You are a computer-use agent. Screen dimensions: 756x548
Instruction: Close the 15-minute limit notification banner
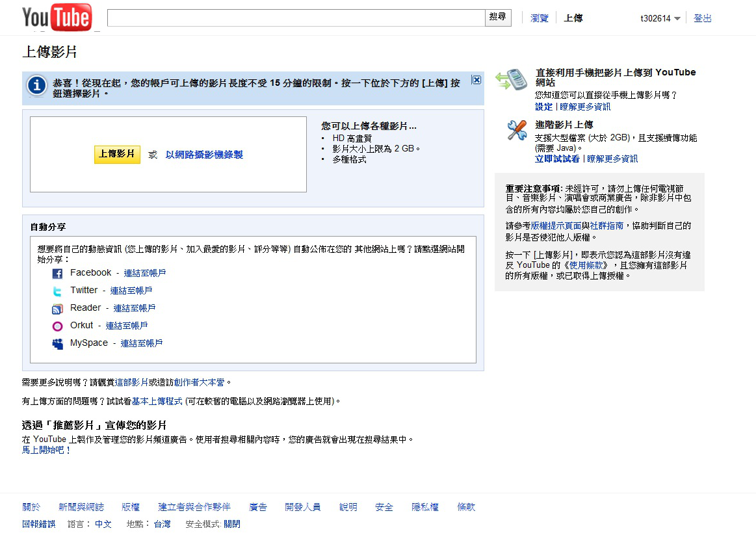476,80
